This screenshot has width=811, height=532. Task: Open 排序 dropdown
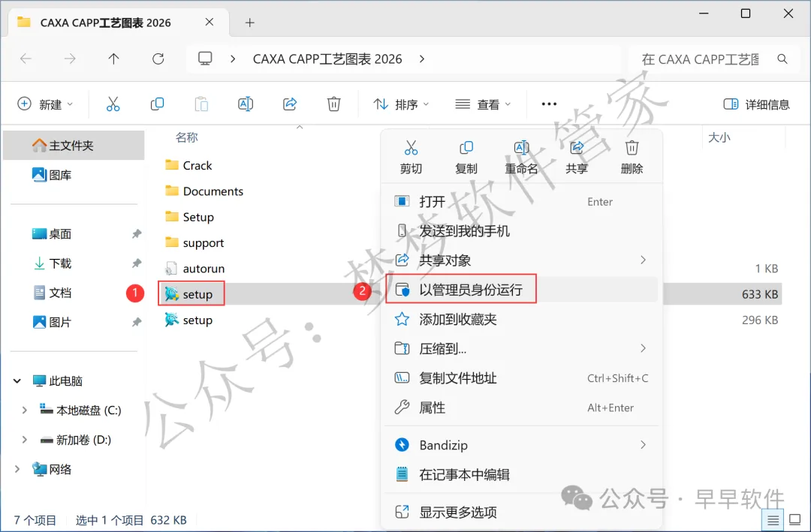pyautogui.click(x=401, y=104)
